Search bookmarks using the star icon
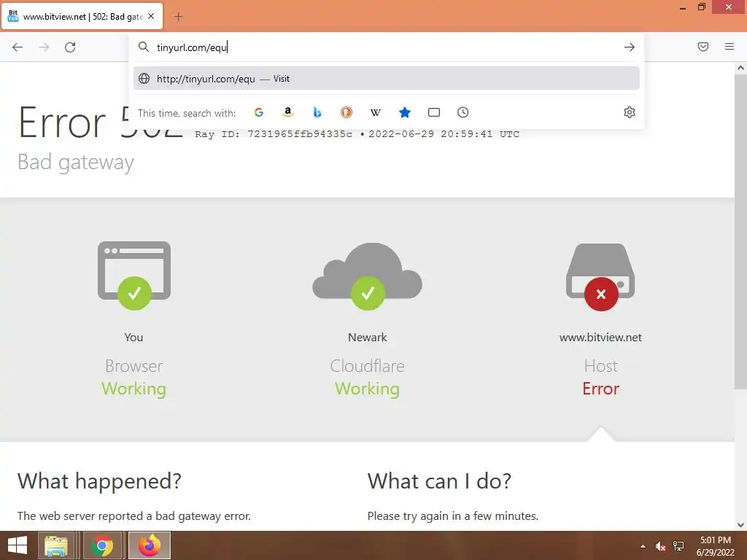This screenshot has width=747, height=560. click(x=405, y=112)
